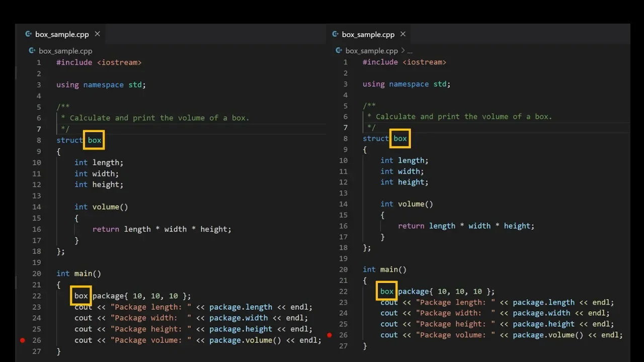
Task: Click 'int volume()' in right editor
Action: point(407,204)
